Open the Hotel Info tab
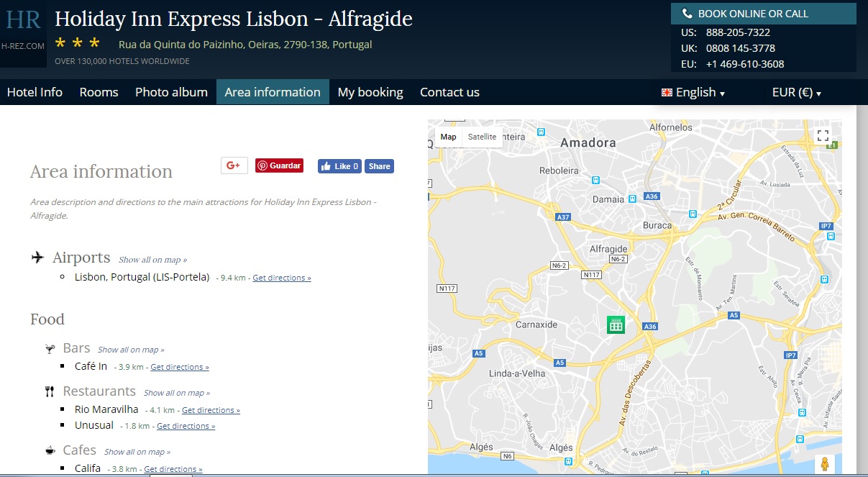 tap(35, 92)
